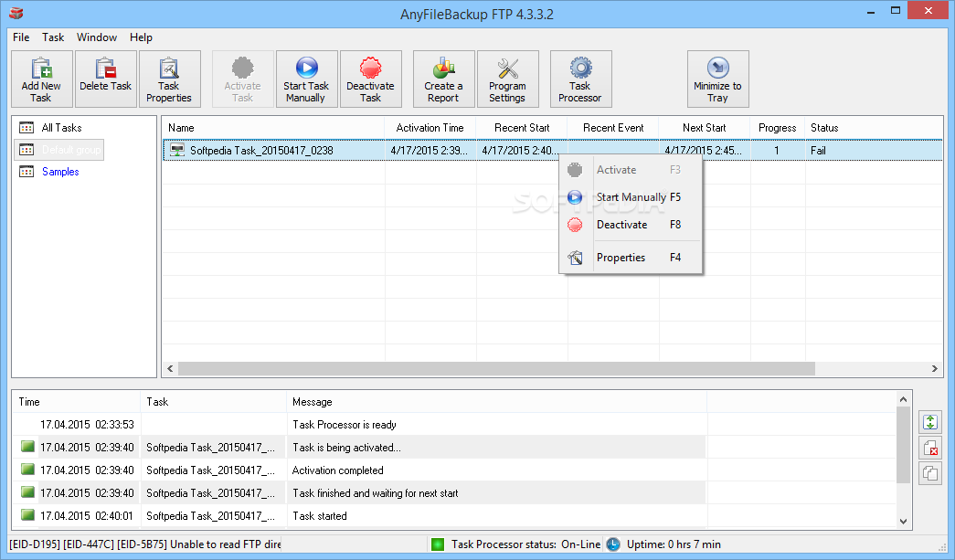Click the task list scroll left arrow
This screenshot has width=955, height=560.
pyautogui.click(x=170, y=368)
